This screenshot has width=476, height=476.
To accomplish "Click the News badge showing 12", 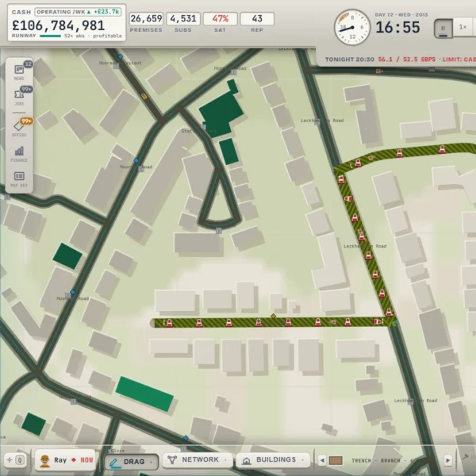I will [x=29, y=64].
